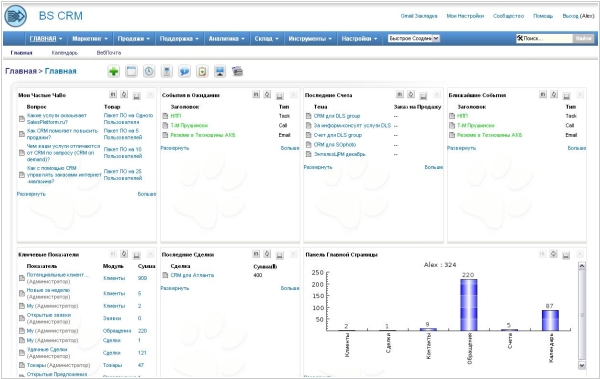The height and width of the screenshot is (379, 600).
Task: Select the value 121 in Ключевые Показатели
Action: pos(142,353)
